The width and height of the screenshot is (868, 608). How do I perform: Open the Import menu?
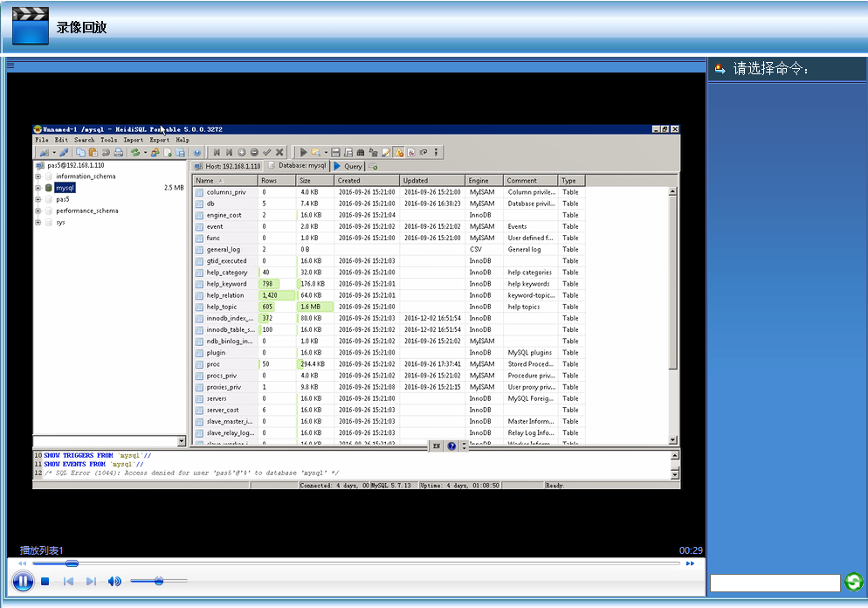click(133, 140)
